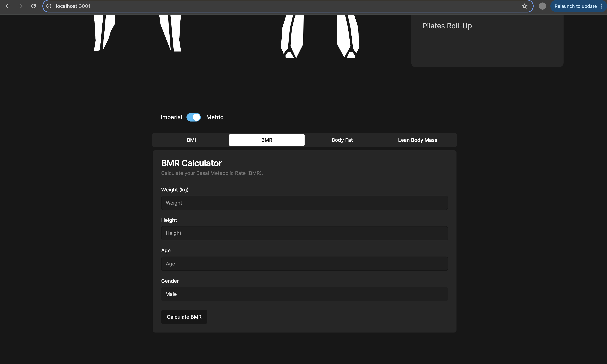607x364 pixels.
Task: Select the Body Fat tab
Action: [342, 140]
